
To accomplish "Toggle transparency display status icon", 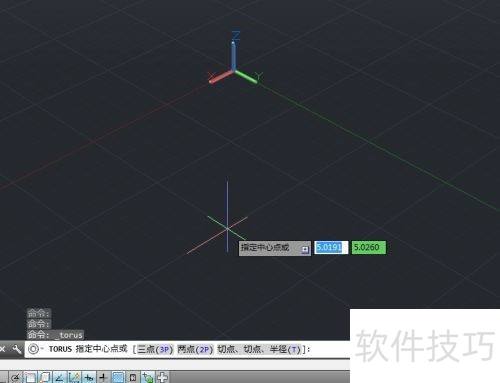I will [x=118, y=377].
